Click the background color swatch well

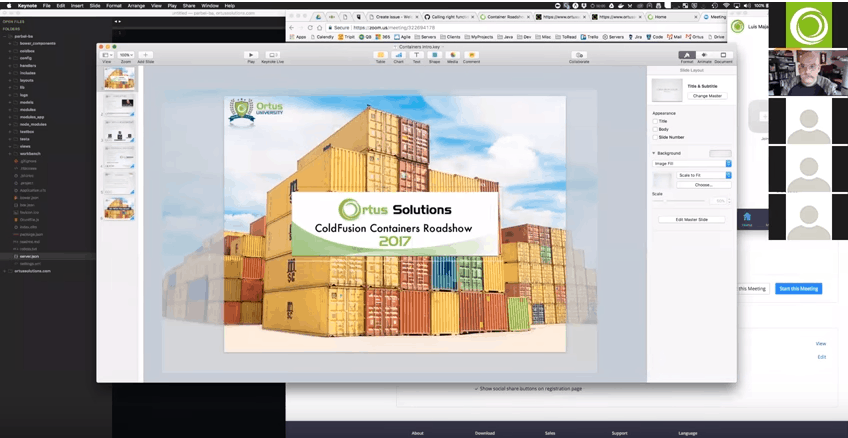click(x=720, y=154)
